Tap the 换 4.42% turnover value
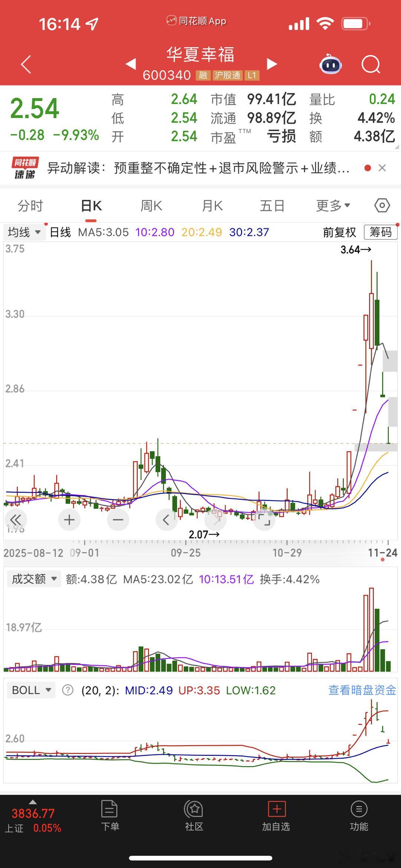The width and height of the screenshot is (401, 868). click(x=376, y=118)
